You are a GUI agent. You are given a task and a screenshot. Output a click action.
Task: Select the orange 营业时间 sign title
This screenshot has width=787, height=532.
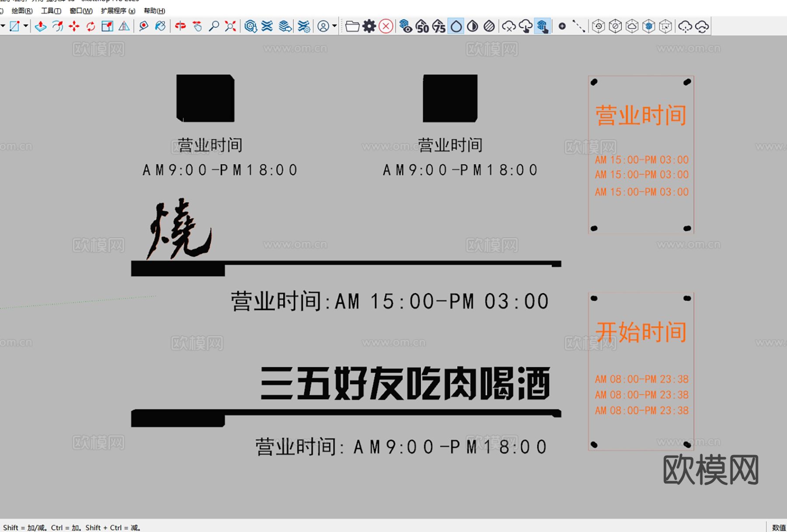coord(641,115)
